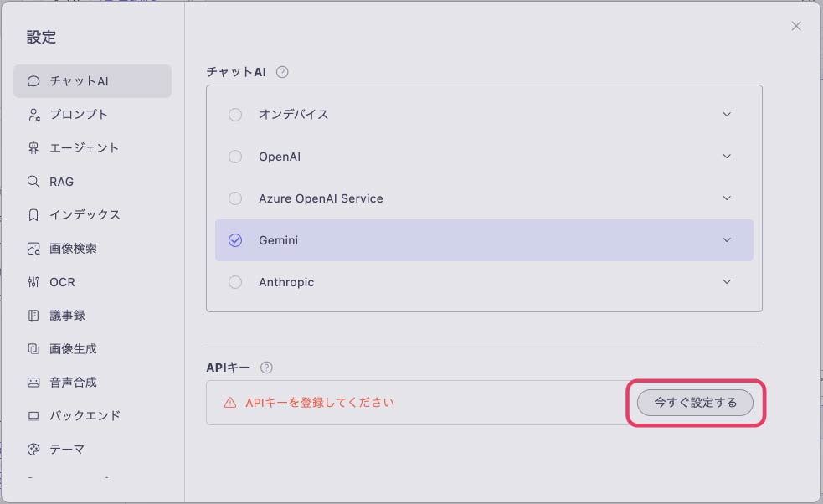This screenshot has width=823, height=504.
Task: Select the オンデバイス radio button
Action: 235,115
